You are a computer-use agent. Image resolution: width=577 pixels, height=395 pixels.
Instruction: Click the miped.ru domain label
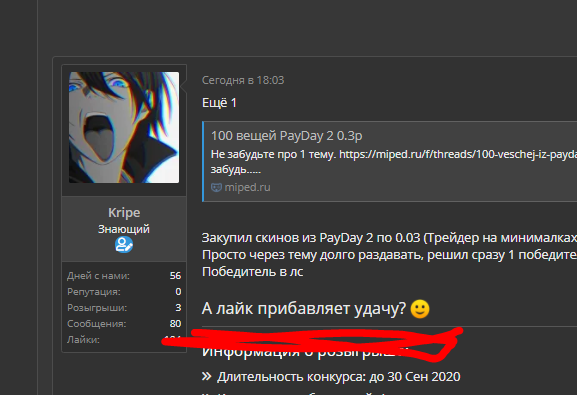(247, 187)
